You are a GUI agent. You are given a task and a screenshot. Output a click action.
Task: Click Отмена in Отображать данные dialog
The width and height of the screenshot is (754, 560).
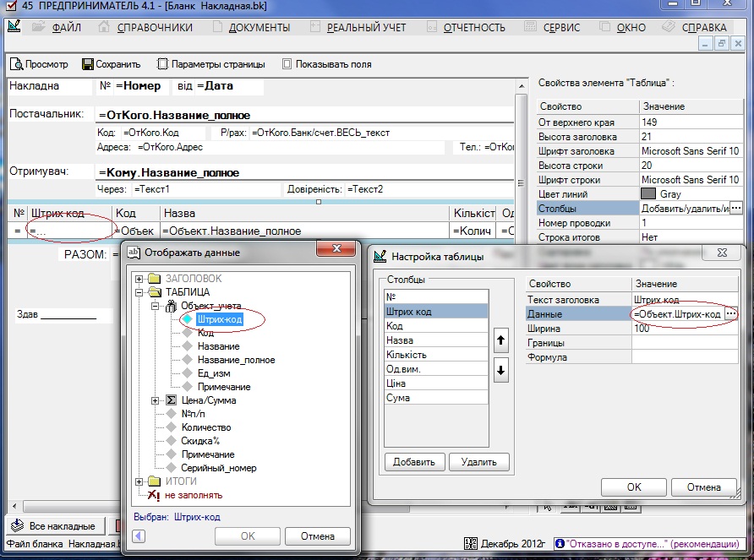[317, 536]
